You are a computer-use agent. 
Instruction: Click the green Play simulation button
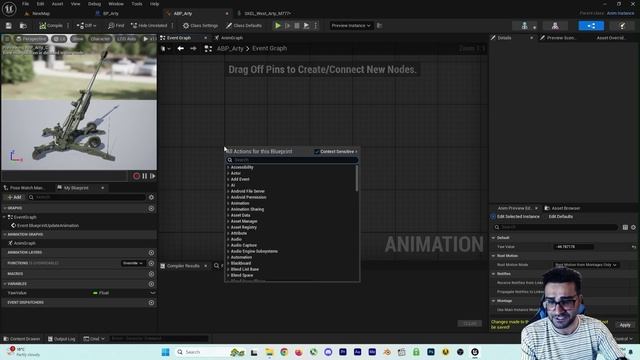pyautogui.click(x=278, y=26)
